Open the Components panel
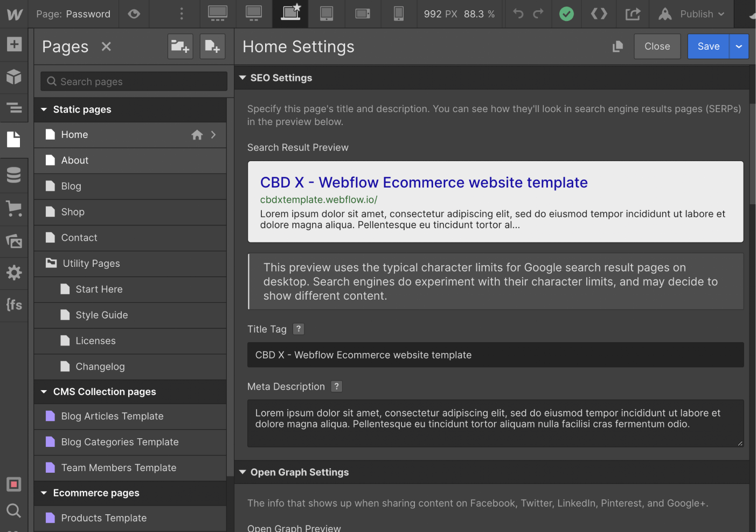This screenshot has height=532, width=756. (x=14, y=77)
